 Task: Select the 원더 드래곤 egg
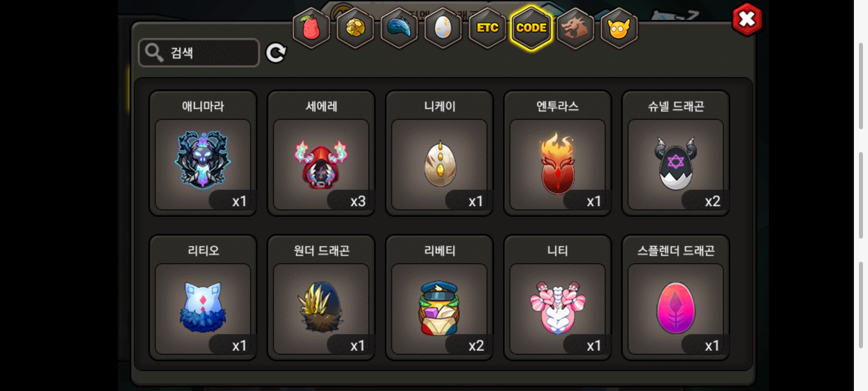(x=321, y=298)
